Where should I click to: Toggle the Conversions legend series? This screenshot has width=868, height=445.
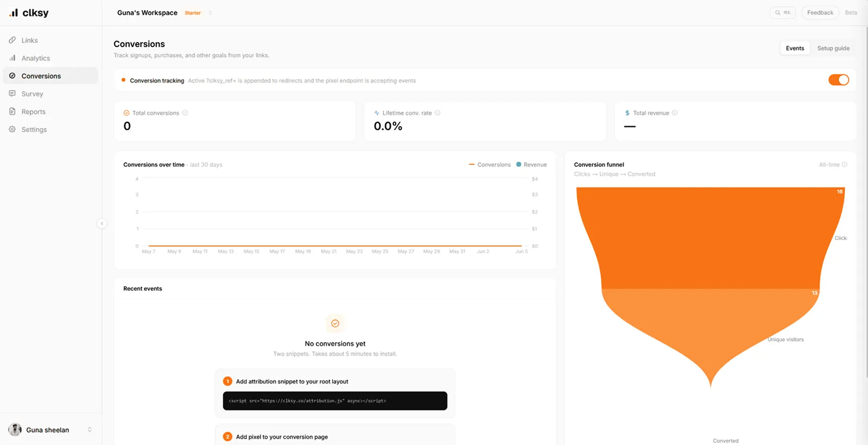490,165
